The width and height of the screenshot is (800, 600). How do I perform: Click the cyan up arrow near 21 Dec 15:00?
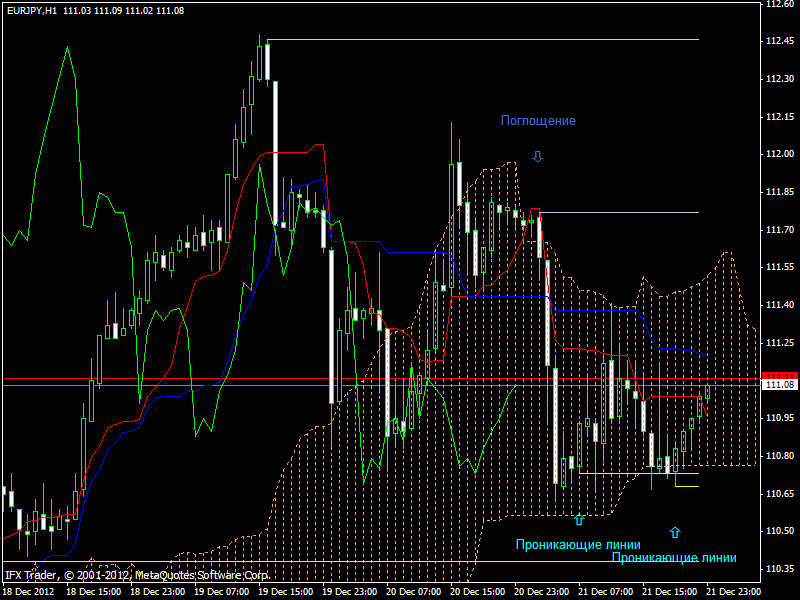[675, 532]
